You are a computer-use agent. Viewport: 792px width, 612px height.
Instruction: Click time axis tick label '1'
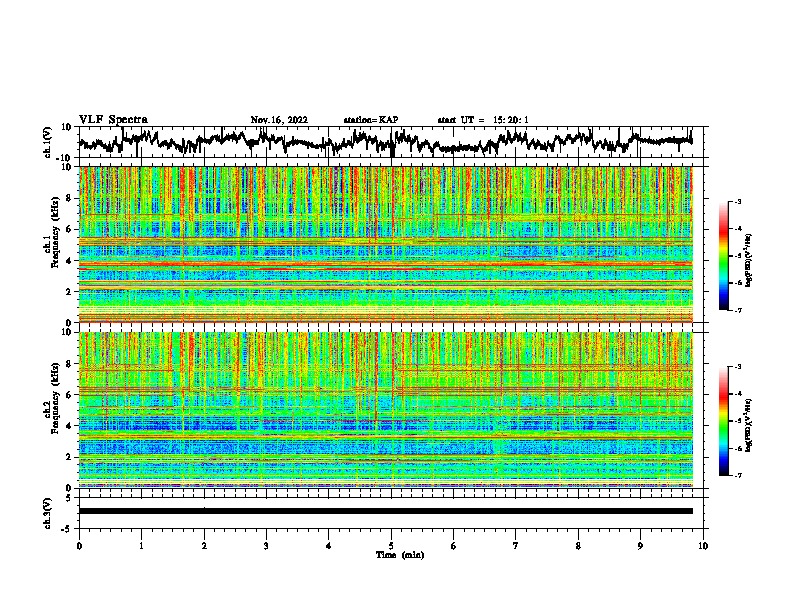point(141,546)
